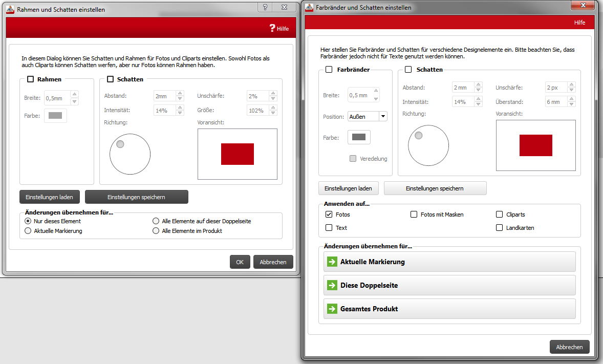Click the Voransicht preview in right dialog
603x364 pixels.
(536, 145)
